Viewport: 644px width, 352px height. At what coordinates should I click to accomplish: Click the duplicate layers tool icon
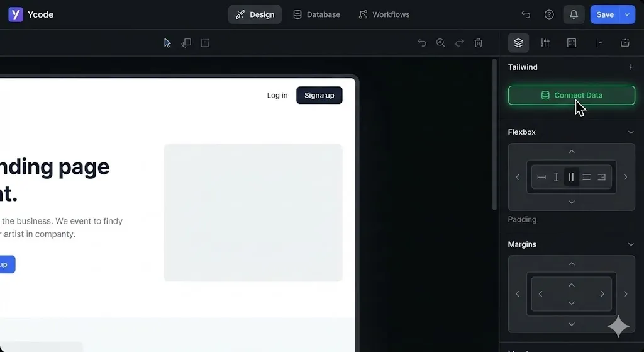(186, 43)
